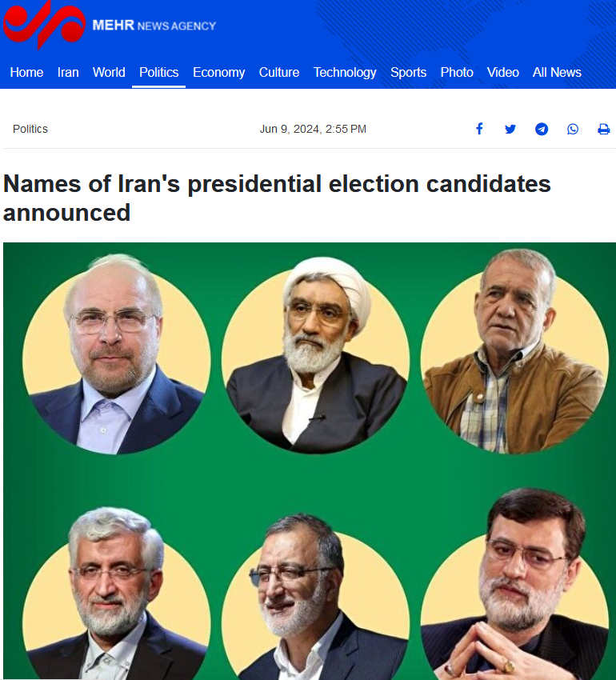Screen dimensions: 616x680
Task: Share article on Facebook
Action: coord(479,129)
